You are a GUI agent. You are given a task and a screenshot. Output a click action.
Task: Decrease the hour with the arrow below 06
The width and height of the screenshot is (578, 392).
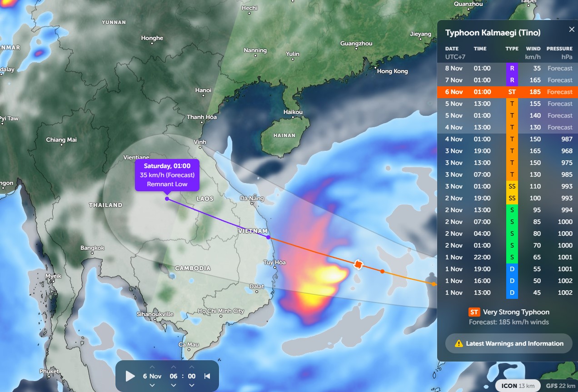pos(174,385)
